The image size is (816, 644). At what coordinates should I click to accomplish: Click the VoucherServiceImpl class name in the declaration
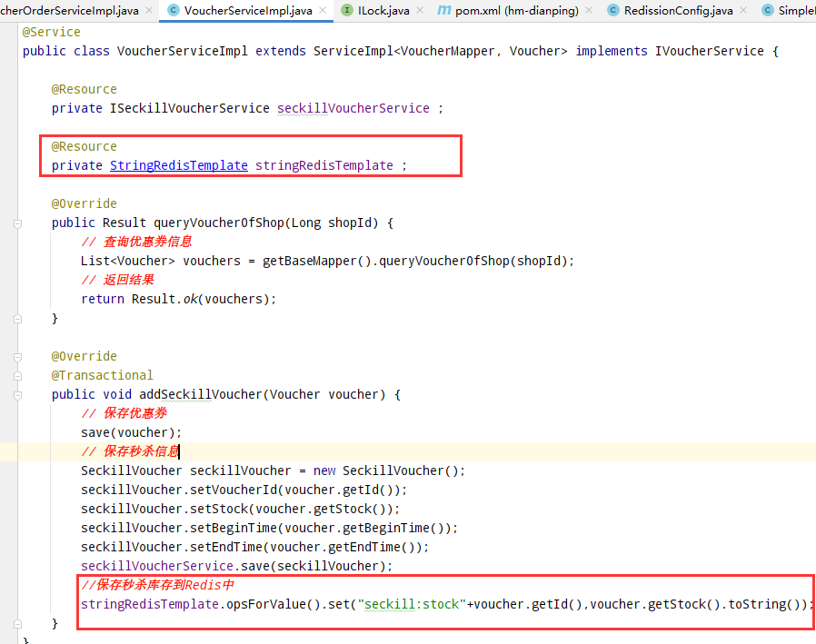(183, 51)
